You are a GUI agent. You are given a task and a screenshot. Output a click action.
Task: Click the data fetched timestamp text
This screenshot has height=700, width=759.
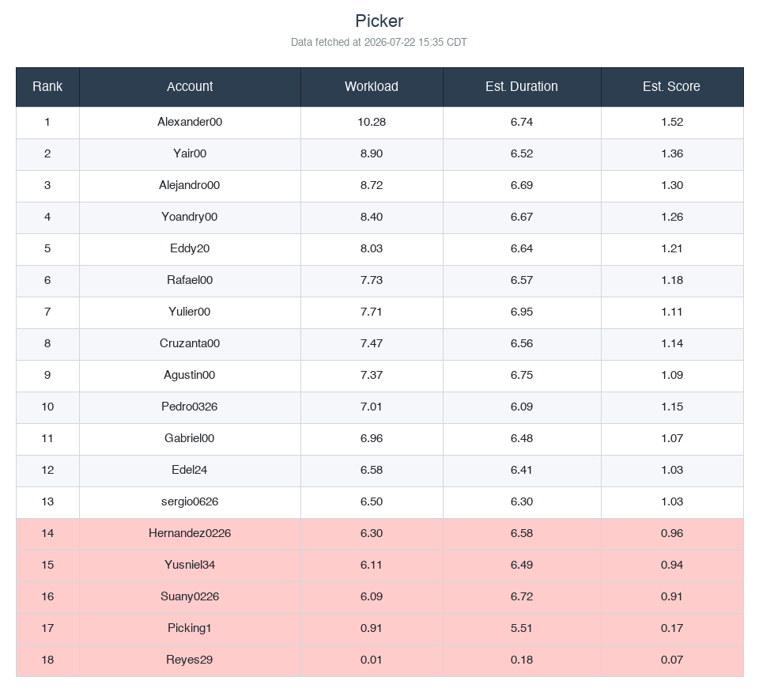pos(379,43)
